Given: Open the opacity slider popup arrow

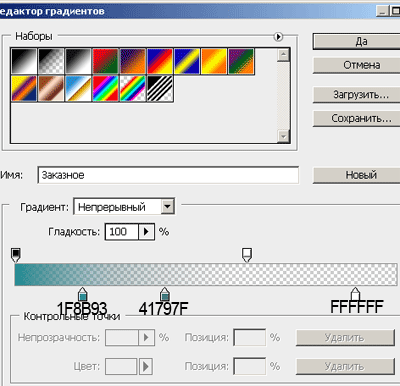Looking at the screenshot, I should click(x=146, y=338).
